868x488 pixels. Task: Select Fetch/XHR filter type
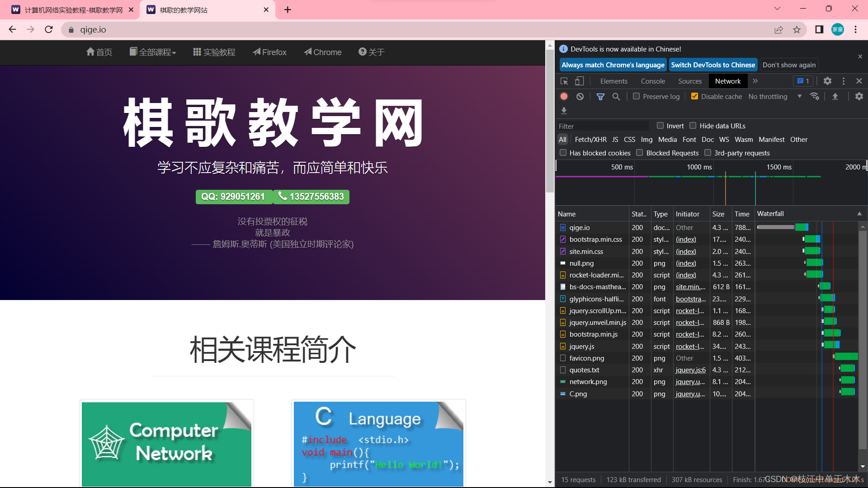pos(590,140)
